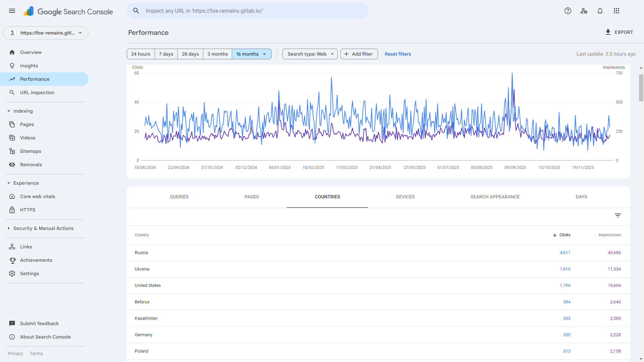Open the Search type: Web dropdown

point(310,54)
